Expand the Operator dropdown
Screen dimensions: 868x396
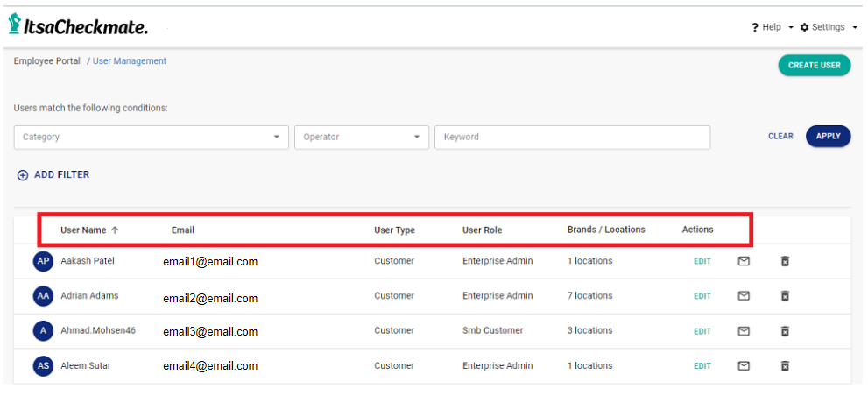362,138
